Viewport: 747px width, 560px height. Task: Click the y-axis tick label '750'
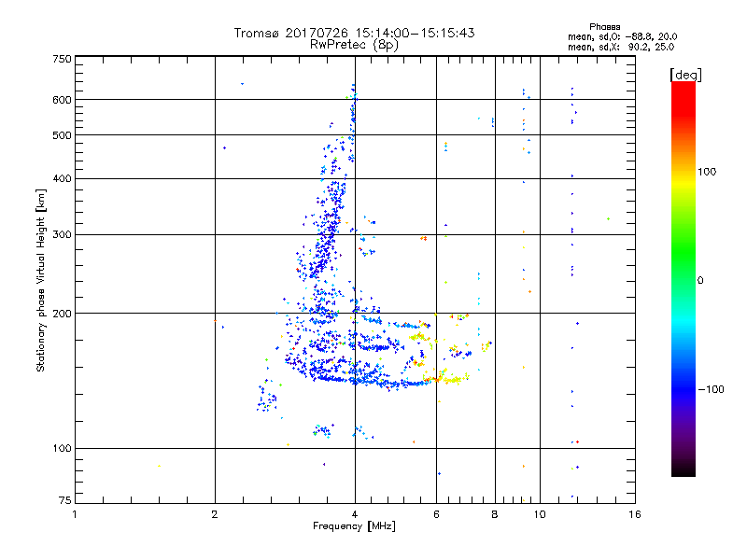[x=62, y=59]
